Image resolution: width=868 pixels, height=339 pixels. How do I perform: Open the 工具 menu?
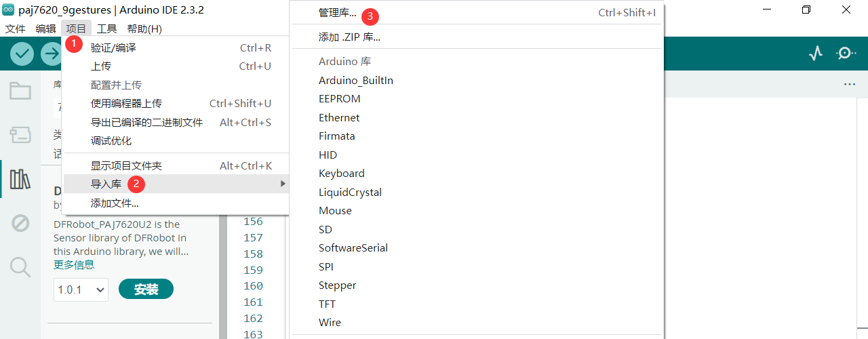coord(106,28)
